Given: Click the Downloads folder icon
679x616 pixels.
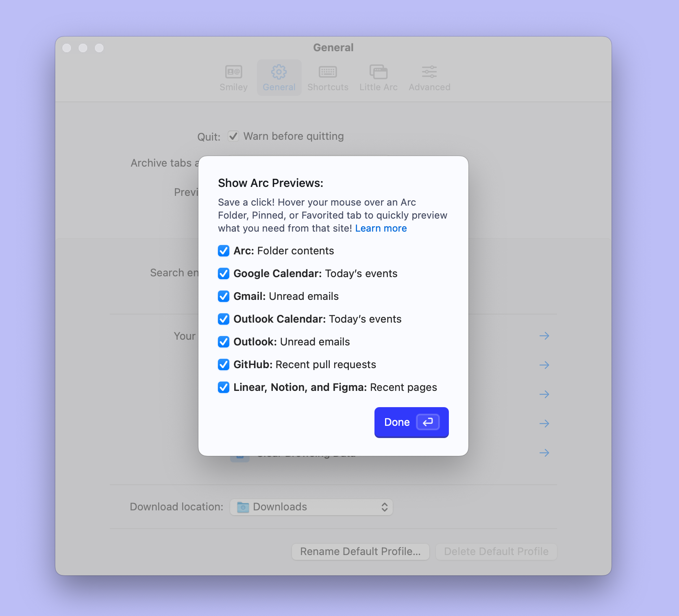Looking at the screenshot, I should 243,507.
